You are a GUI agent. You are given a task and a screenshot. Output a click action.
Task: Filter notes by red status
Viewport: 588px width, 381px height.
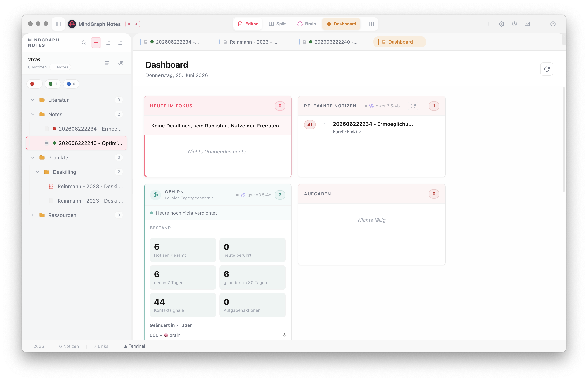pos(35,84)
